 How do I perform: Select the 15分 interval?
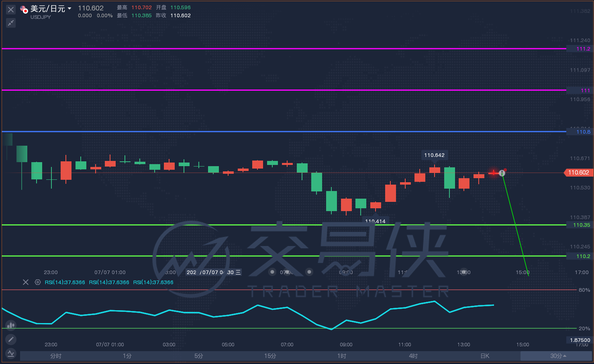[x=270, y=356]
